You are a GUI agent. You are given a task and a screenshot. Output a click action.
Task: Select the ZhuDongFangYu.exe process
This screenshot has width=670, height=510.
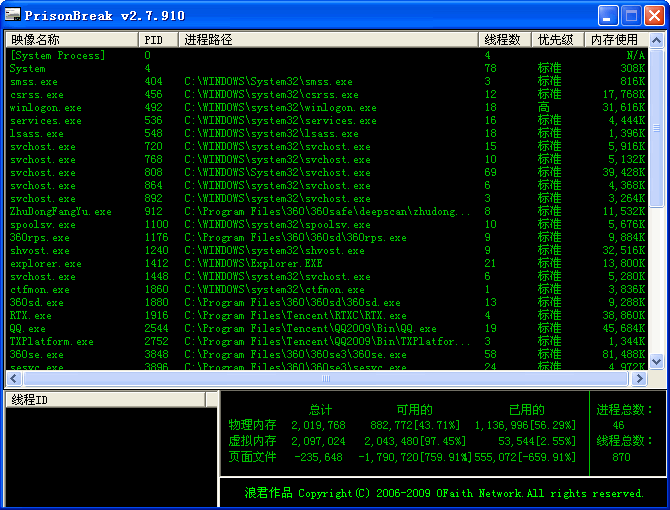click(327, 211)
